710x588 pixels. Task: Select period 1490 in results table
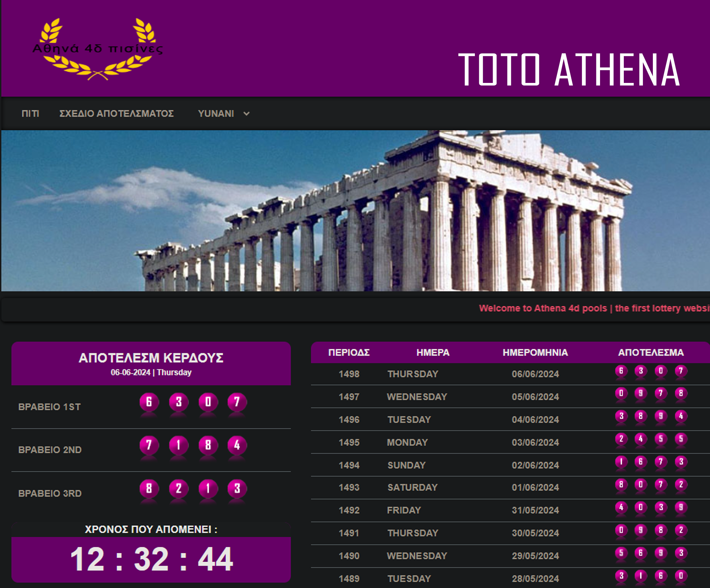(349, 556)
